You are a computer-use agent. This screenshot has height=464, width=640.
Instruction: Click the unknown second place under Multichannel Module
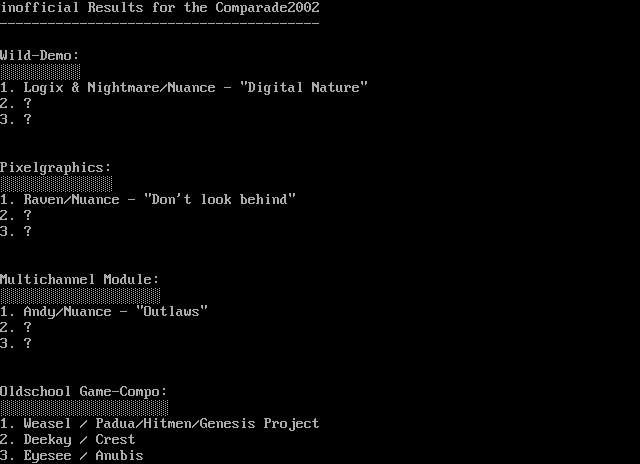16,327
